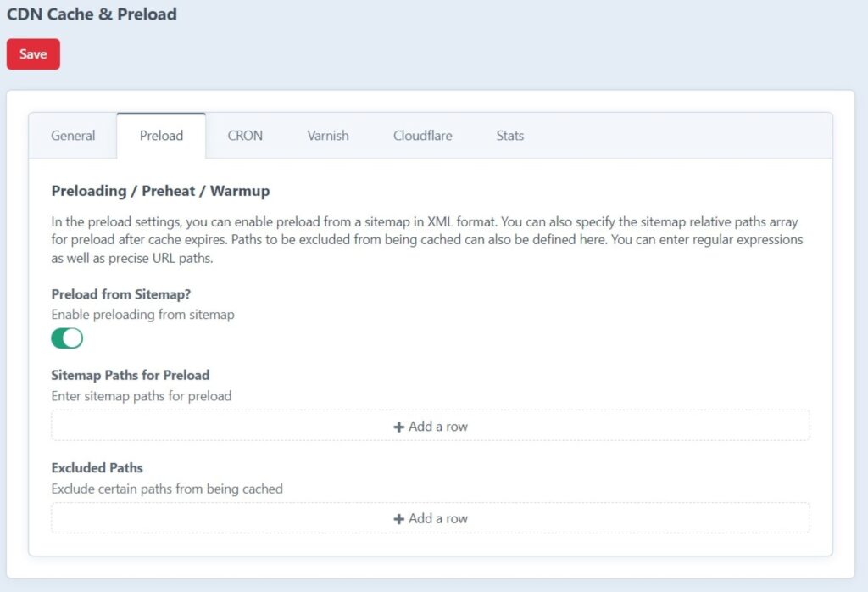Select the Varnish tab
This screenshot has height=592, width=868.
coord(327,136)
